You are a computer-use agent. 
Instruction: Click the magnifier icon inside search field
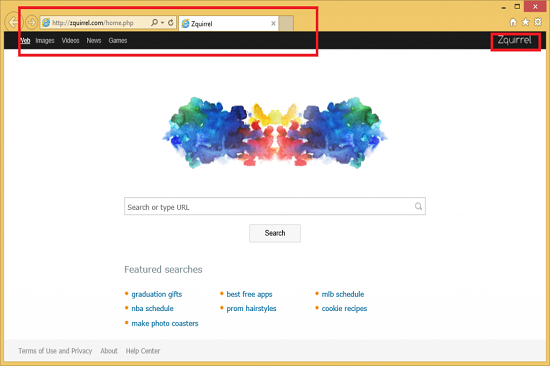(x=418, y=206)
